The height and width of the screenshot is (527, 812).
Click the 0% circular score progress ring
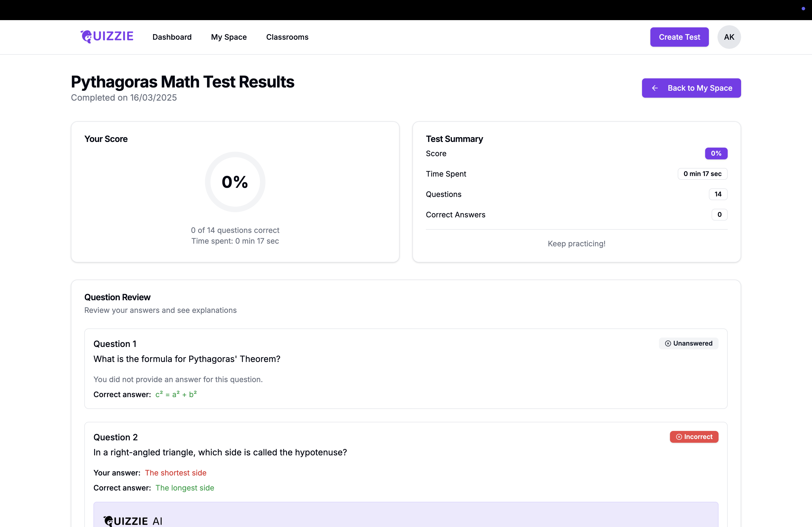click(235, 182)
